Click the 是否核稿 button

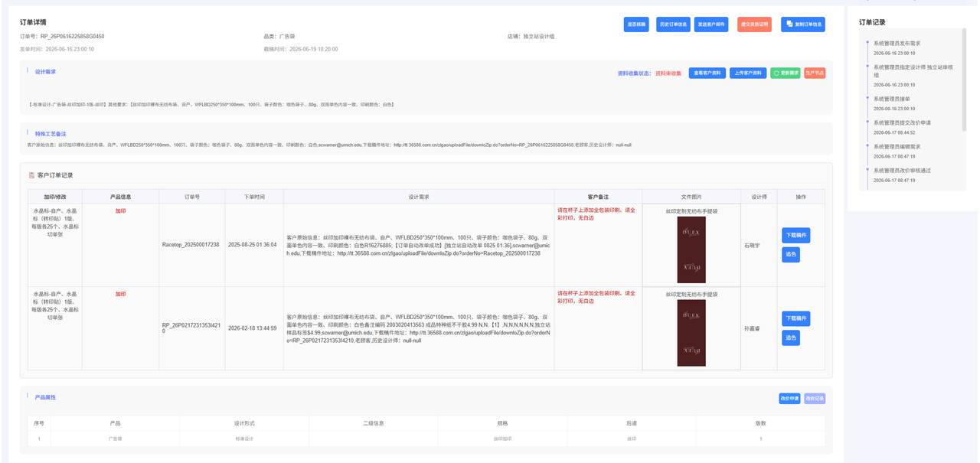(x=636, y=24)
